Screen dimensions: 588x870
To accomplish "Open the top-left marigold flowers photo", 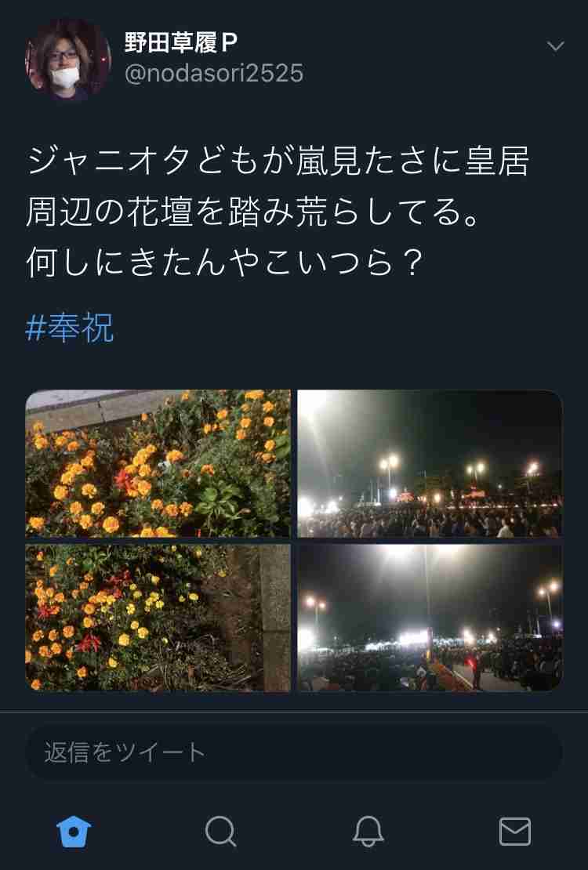I will [x=158, y=463].
